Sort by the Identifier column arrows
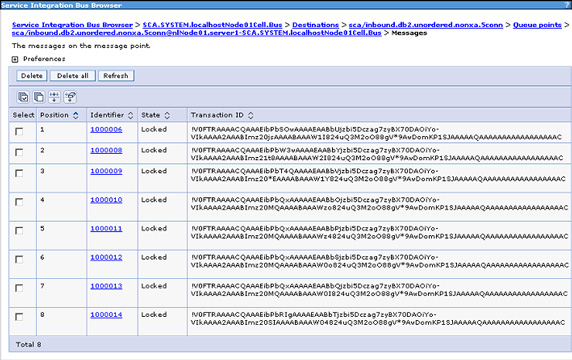 tap(131, 115)
